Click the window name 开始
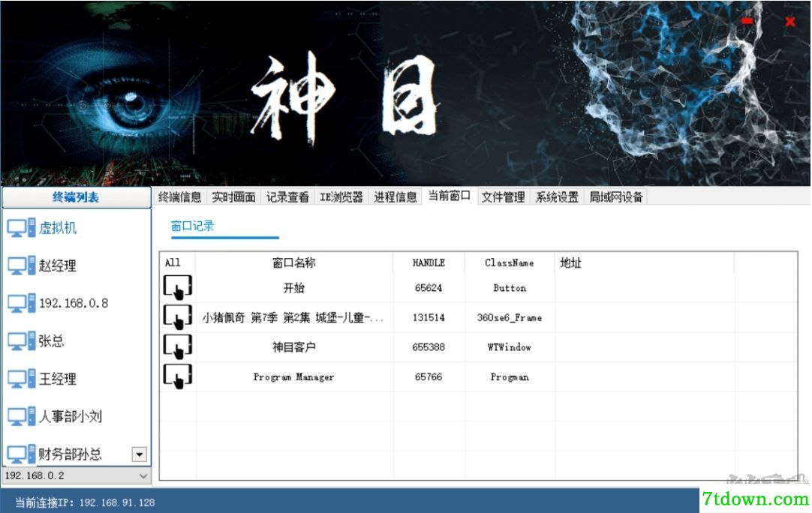812x513 pixels. [x=293, y=288]
